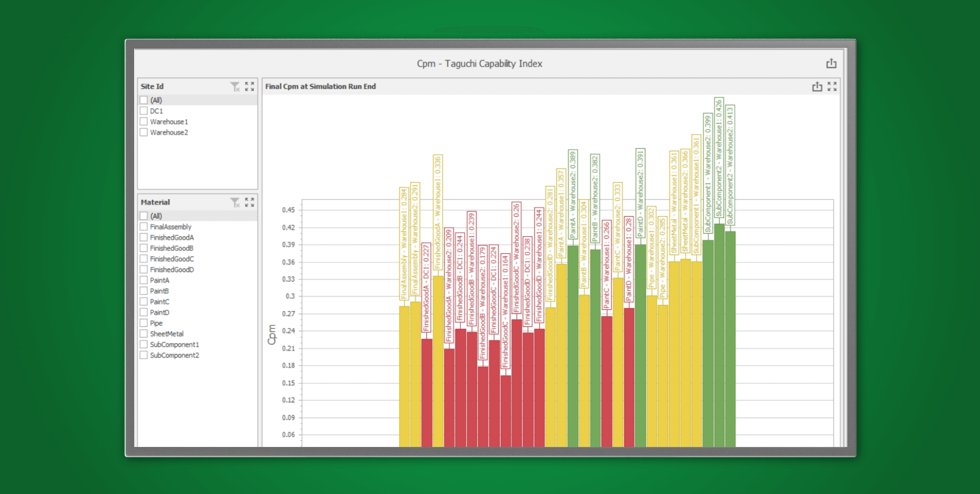
Task: Export the dashboard using the top-right share icon
Action: click(x=831, y=63)
